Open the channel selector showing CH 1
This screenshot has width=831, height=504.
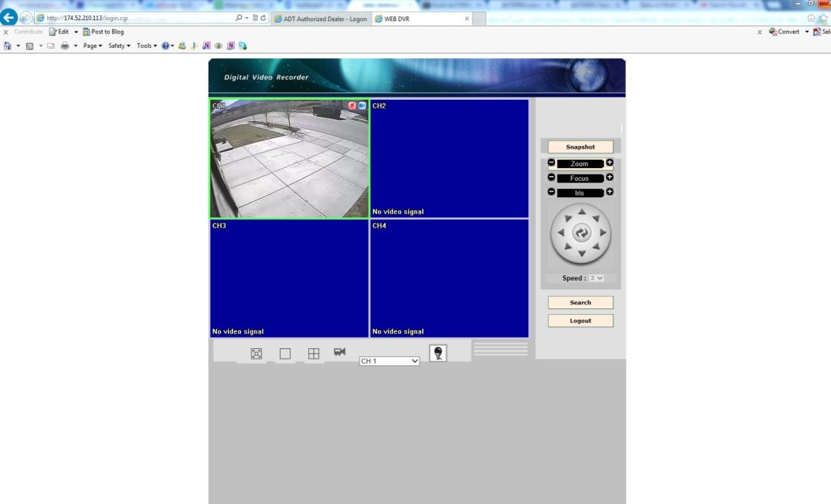click(x=390, y=360)
